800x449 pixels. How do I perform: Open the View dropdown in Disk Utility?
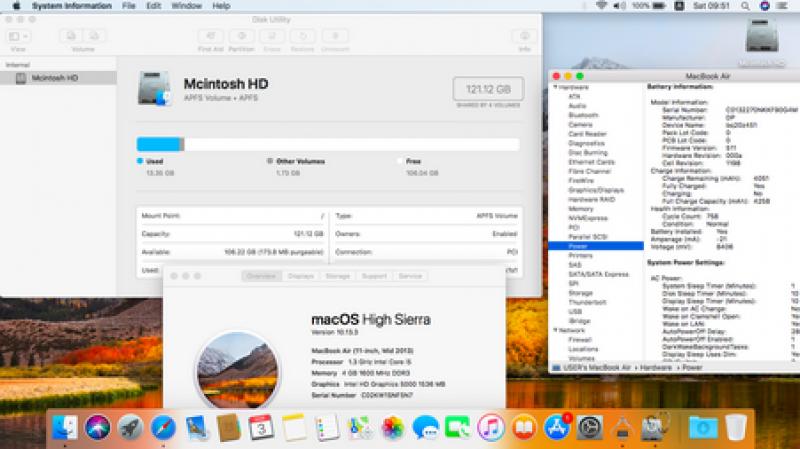(x=18, y=36)
